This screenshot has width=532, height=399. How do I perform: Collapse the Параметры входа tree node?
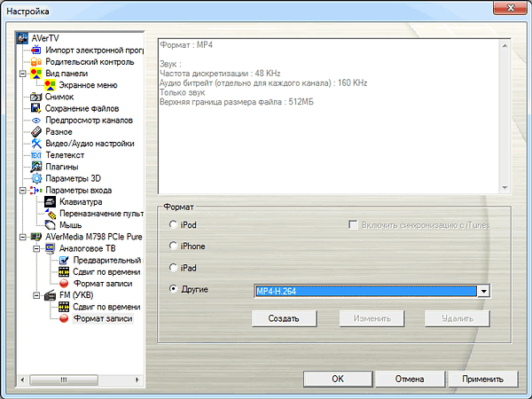pos(22,190)
